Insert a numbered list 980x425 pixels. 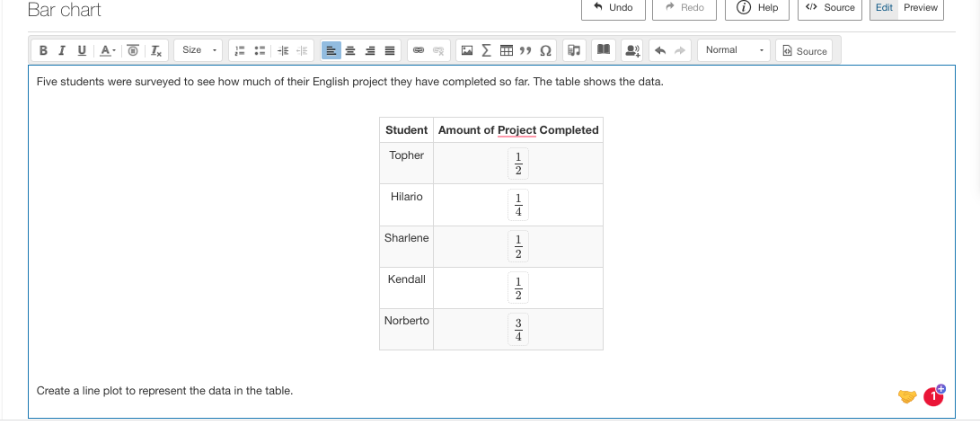coord(239,50)
